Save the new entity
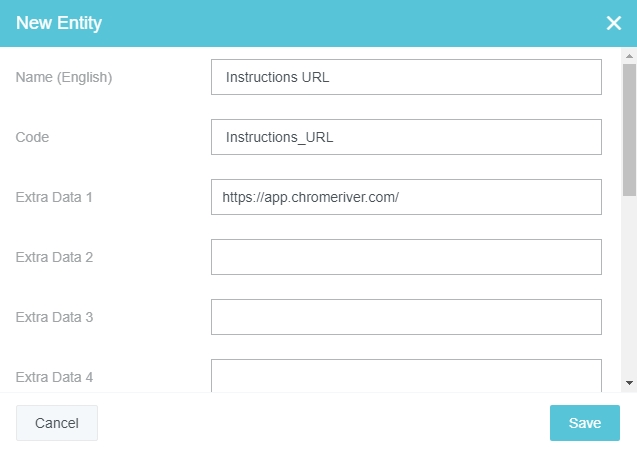This screenshot has height=452, width=637. pos(584,423)
